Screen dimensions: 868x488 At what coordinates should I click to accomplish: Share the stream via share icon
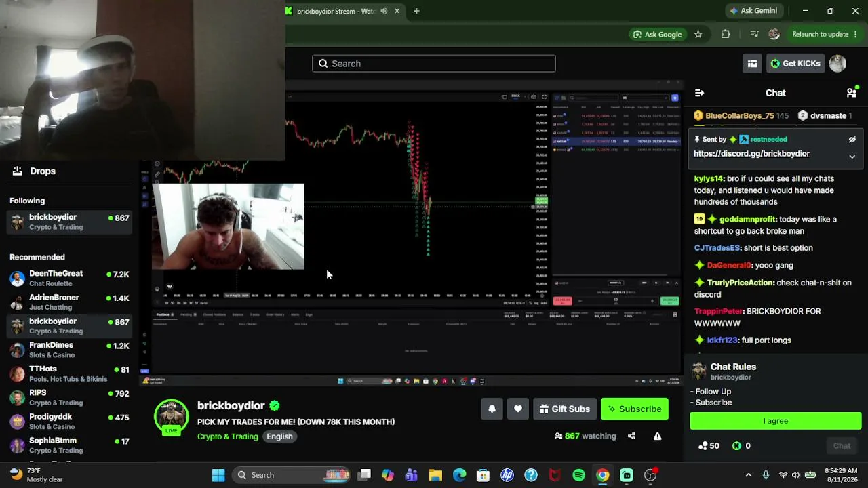click(x=631, y=436)
